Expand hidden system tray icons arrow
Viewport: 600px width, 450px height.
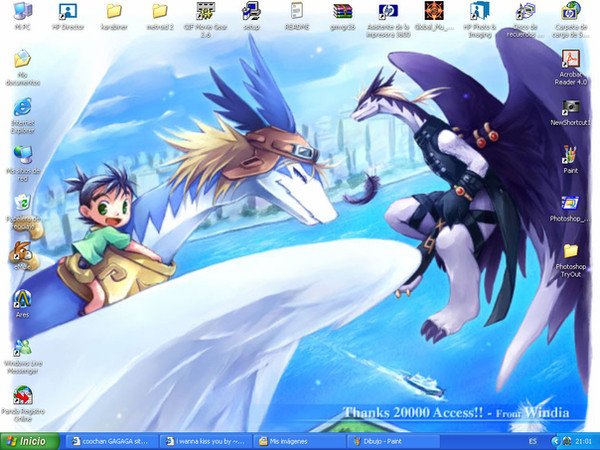click(x=556, y=441)
